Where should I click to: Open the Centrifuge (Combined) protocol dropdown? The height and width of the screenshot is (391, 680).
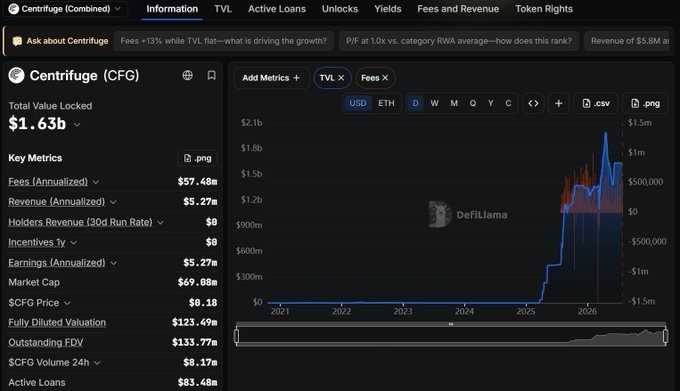click(65, 9)
